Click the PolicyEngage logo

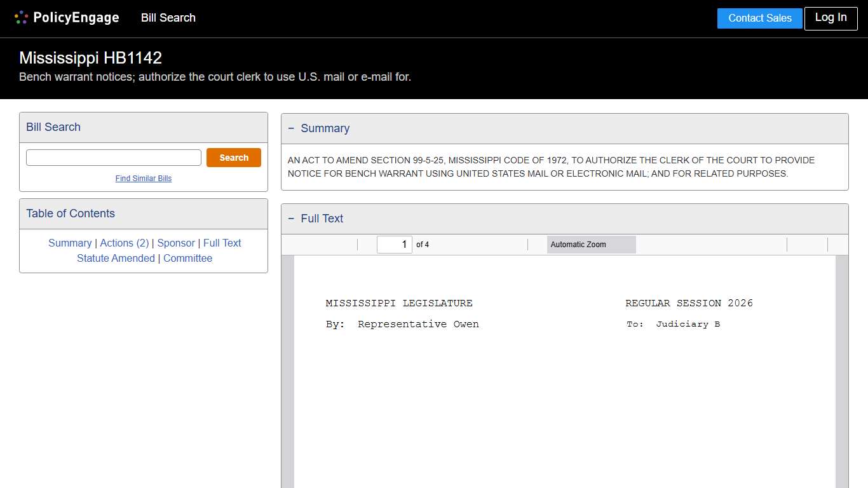coord(67,18)
